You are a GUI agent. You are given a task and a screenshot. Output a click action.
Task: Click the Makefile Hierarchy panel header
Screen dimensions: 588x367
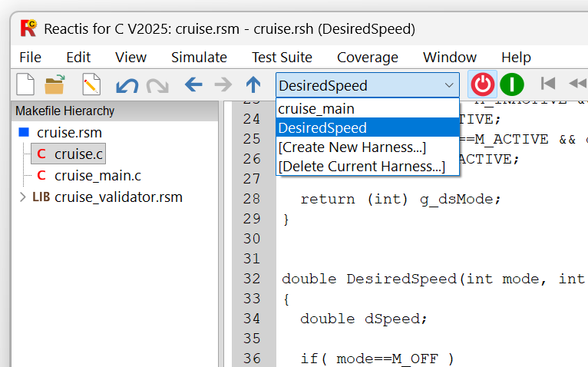[x=114, y=111]
